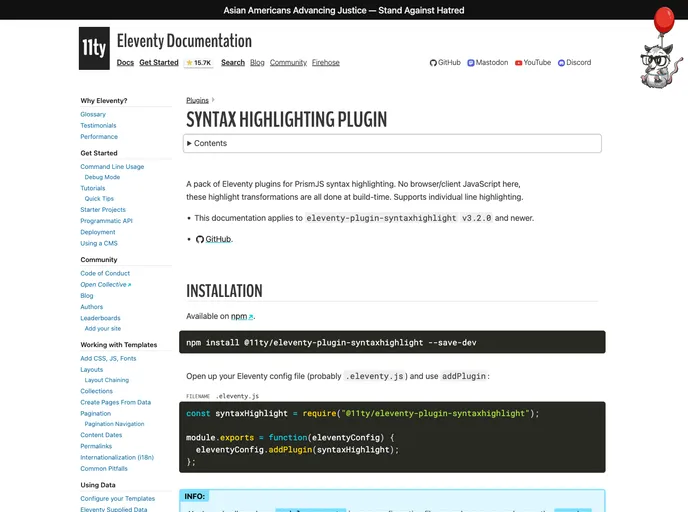
Task: Click the INFO callout label
Action: [194, 496]
